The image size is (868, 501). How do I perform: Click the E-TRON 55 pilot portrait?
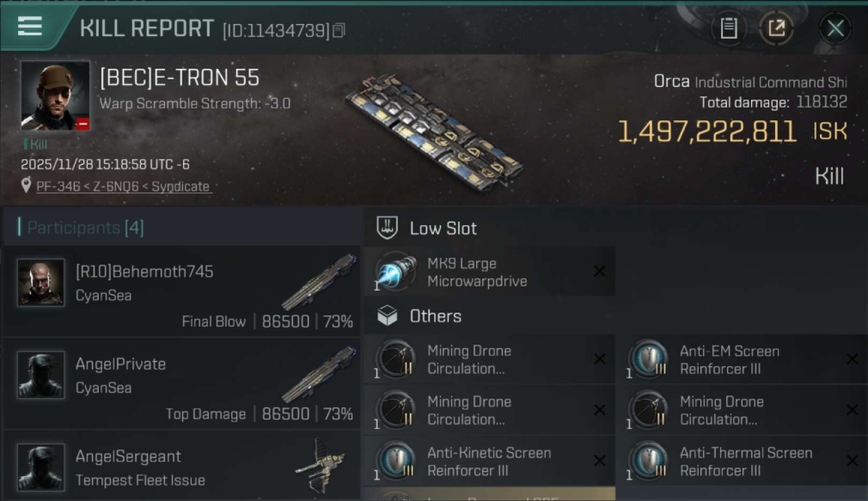[55, 96]
